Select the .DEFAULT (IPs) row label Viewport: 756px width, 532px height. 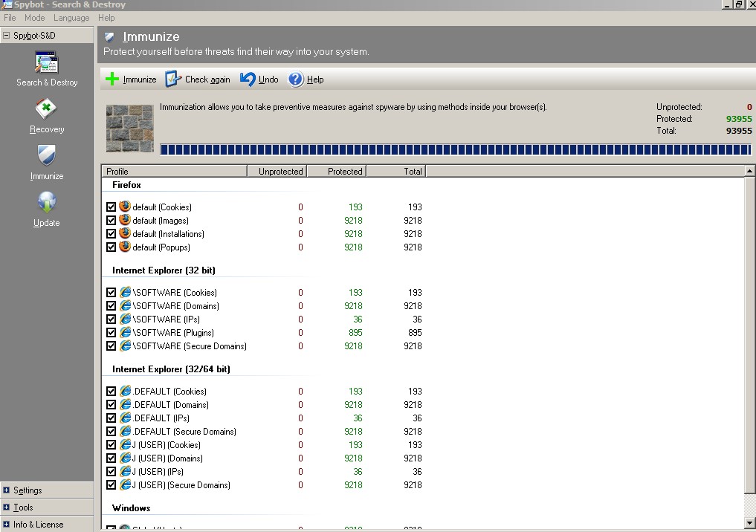pos(161,418)
